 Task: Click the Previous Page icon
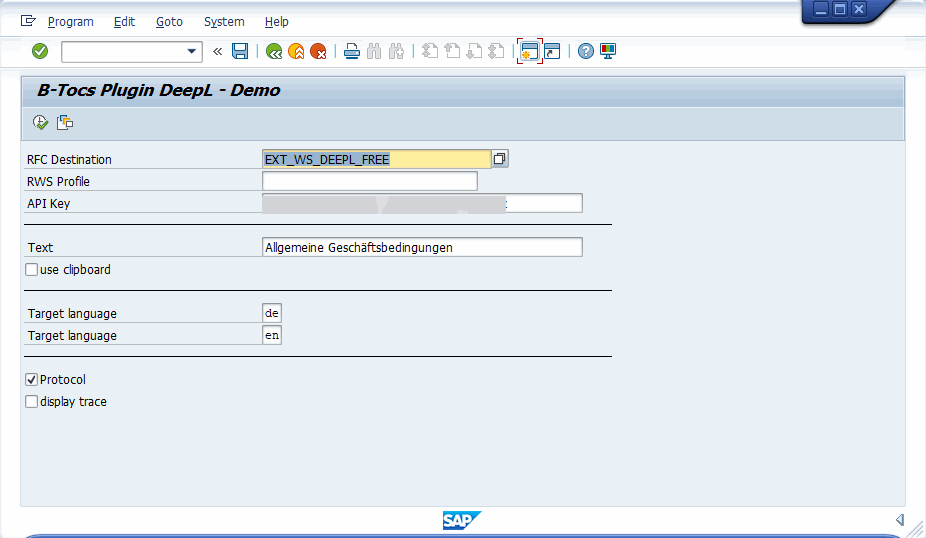pyautogui.click(x=452, y=51)
